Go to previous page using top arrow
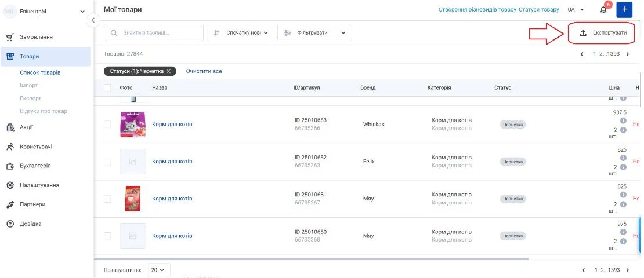 [581, 54]
